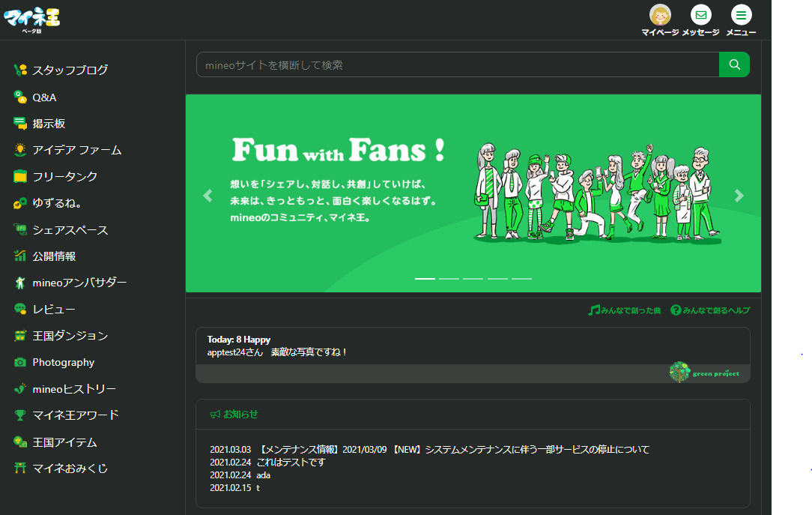Click the スタッフブログ sidebar icon
This screenshot has height=515, width=812.
(20, 70)
